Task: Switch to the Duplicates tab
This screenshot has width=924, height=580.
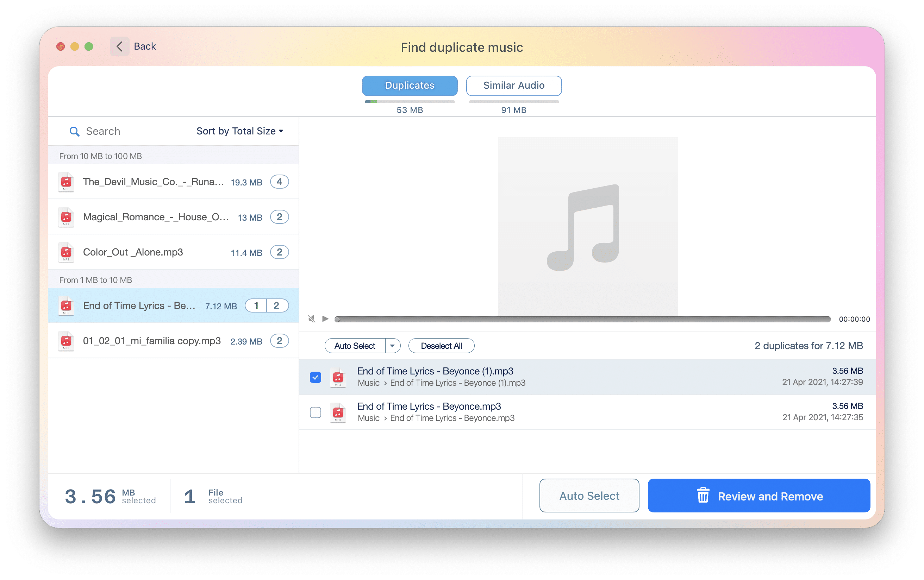Action: point(410,86)
